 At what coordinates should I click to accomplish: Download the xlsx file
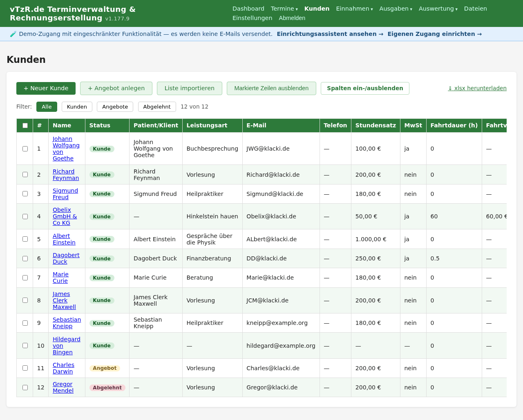[477, 88]
